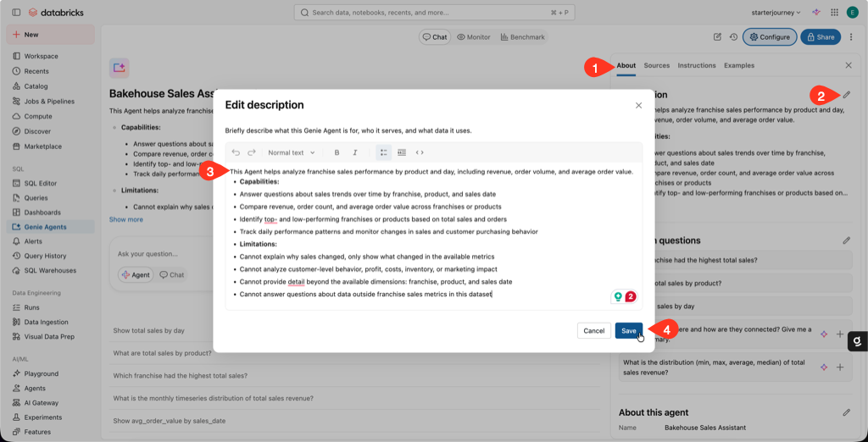Open Workspace in the sidebar
The height and width of the screenshot is (442, 868).
coord(50,57)
